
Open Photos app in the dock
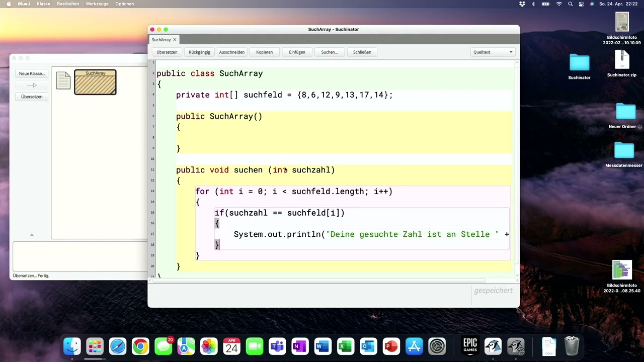point(209,346)
